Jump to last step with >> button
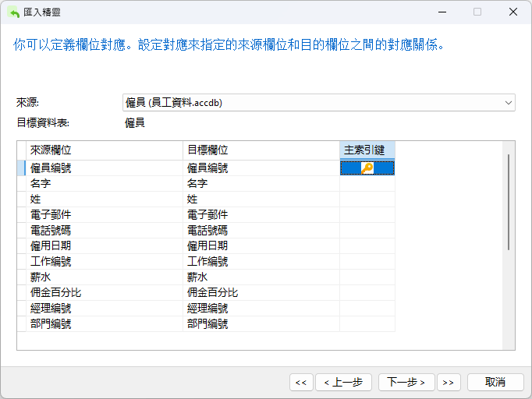This screenshot has height=399, width=532. [448, 382]
